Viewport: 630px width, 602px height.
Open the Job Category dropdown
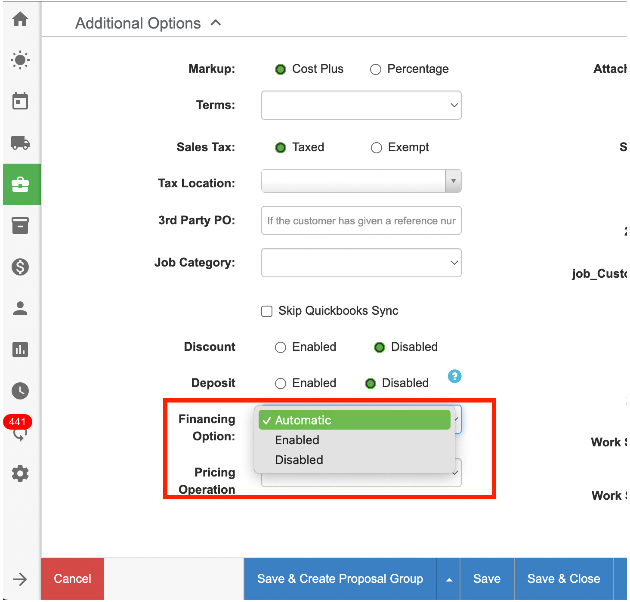[x=361, y=263]
